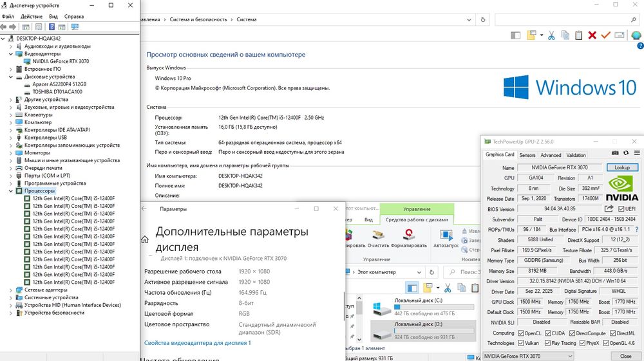Click the GPU-Z screenshot camera icon
644x361 pixels.
tap(615, 153)
